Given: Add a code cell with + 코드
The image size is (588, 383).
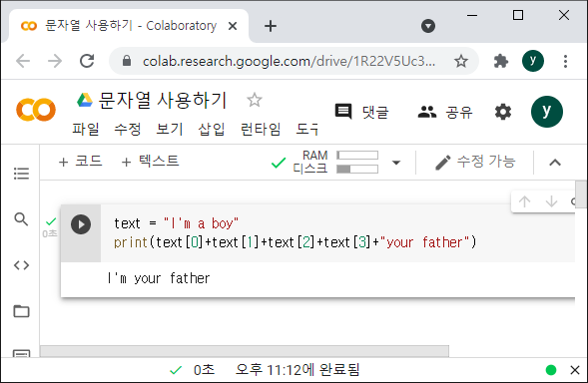Looking at the screenshot, I should (80, 162).
